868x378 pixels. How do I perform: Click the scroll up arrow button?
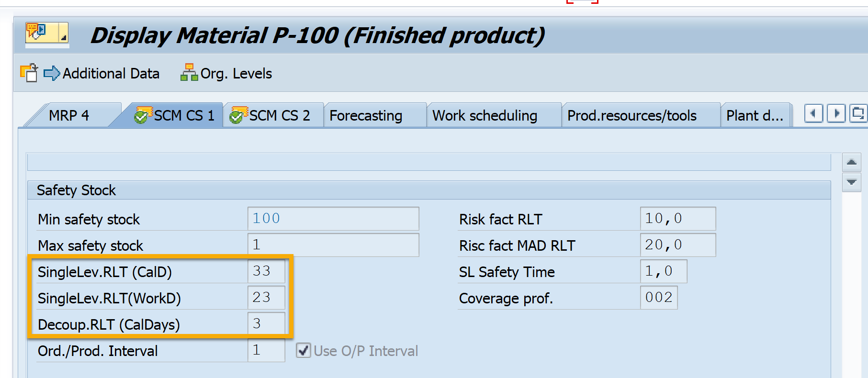(851, 163)
